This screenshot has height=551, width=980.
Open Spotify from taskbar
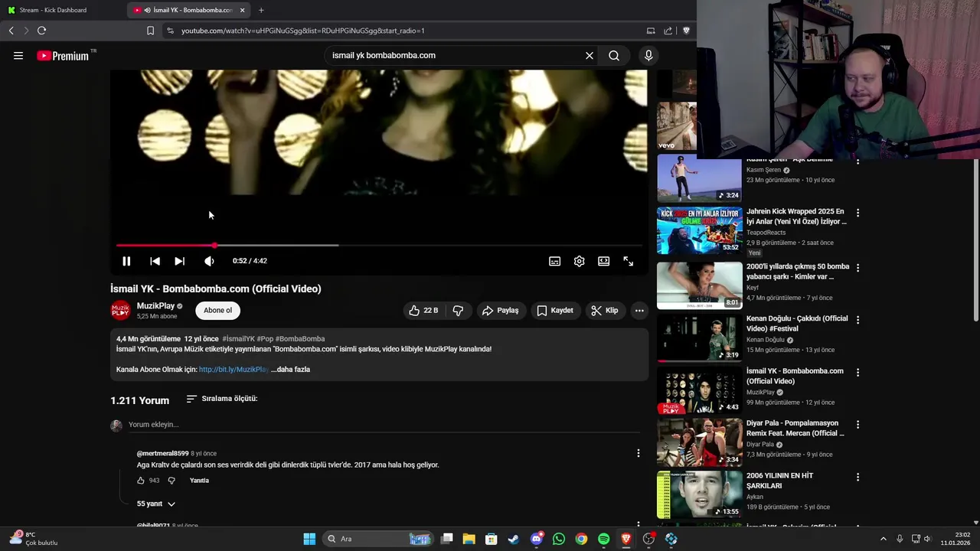604,539
